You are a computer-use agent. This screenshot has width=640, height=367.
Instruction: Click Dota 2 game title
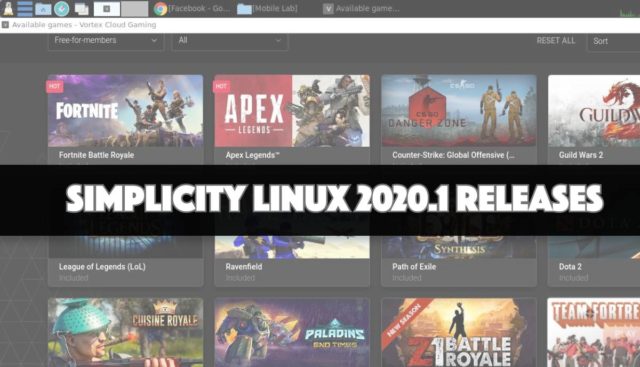pos(570,267)
